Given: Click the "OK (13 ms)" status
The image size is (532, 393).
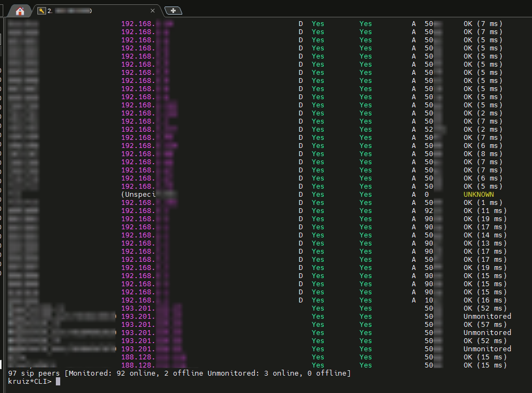Looking at the screenshot, I should pyautogui.click(x=485, y=243).
